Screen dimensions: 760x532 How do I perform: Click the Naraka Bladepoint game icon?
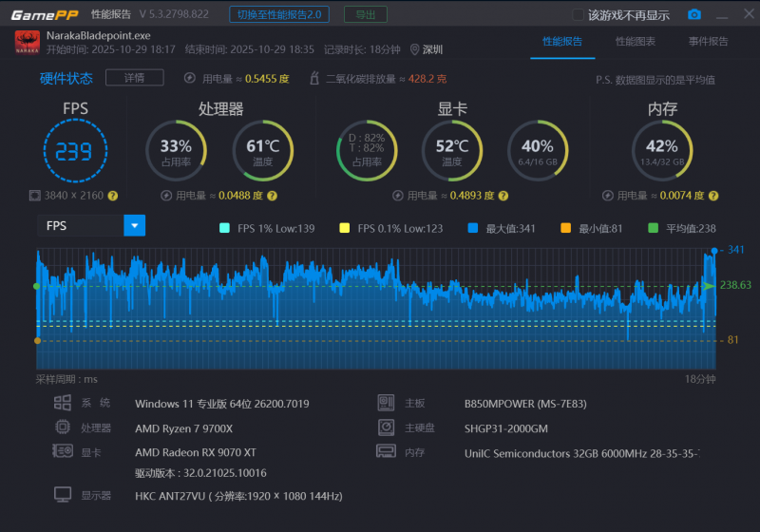tap(27, 42)
